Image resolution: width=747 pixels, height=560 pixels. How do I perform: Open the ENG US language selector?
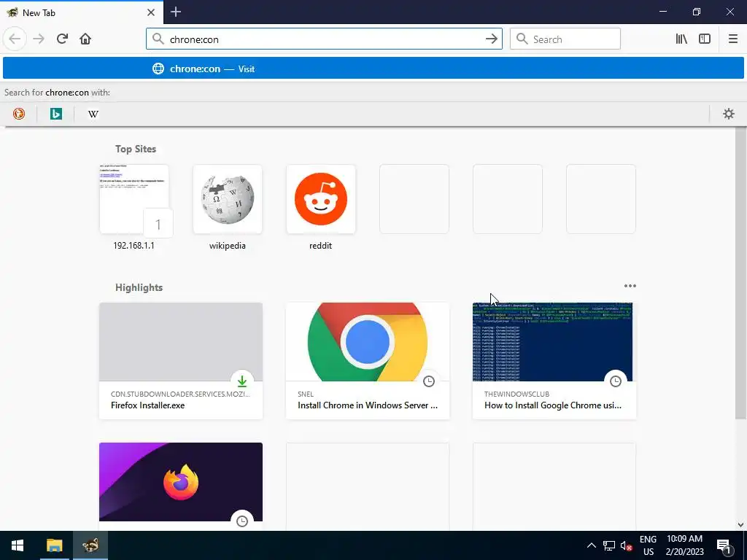pos(648,545)
